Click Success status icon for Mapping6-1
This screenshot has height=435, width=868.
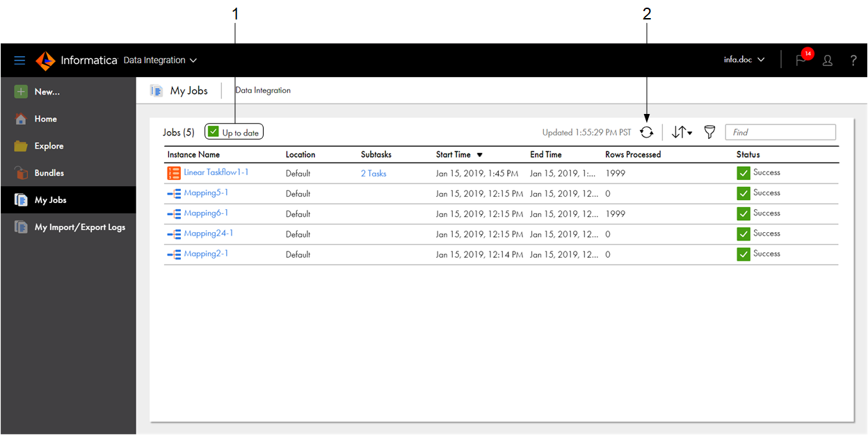point(744,213)
